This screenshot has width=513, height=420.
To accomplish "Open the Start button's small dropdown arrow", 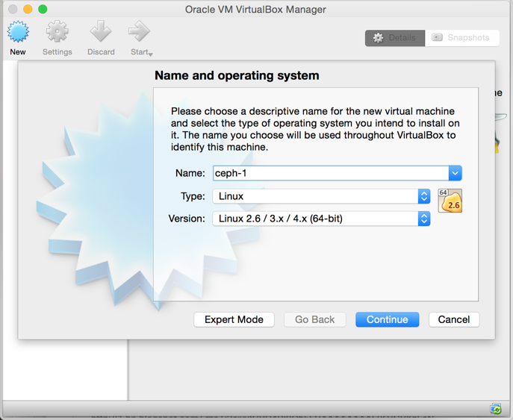I will (151, 54).
